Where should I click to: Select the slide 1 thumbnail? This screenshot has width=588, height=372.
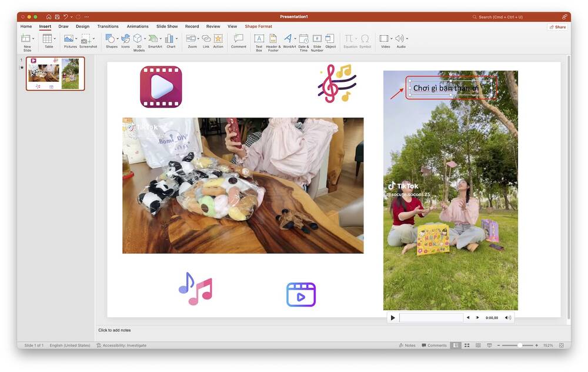[x=55, y=74]
